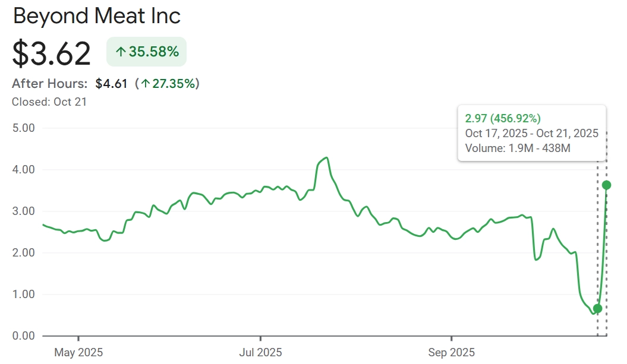Click the Sep 2025 axis label
Image resolution: width=627 pixels, height=364 pixels.
[451, 352]
